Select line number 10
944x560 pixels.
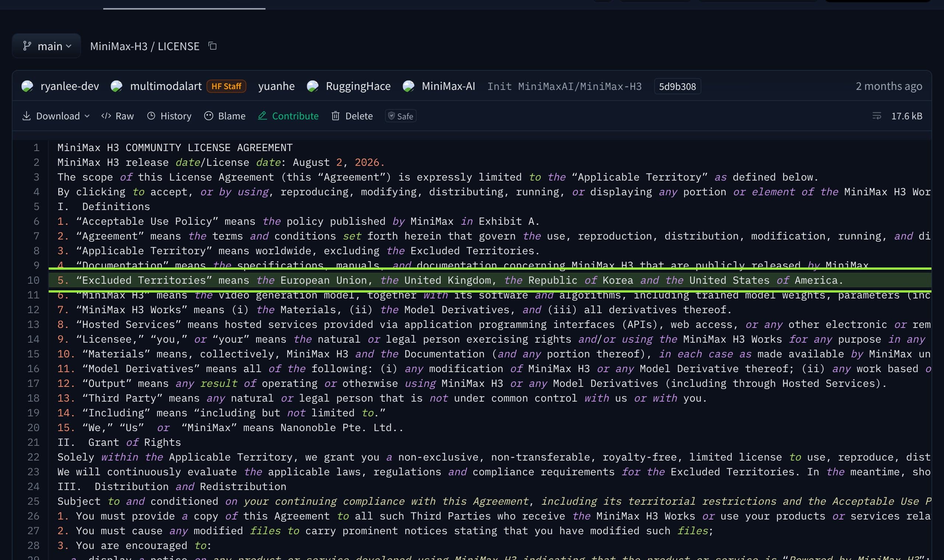tap(33, 280)
